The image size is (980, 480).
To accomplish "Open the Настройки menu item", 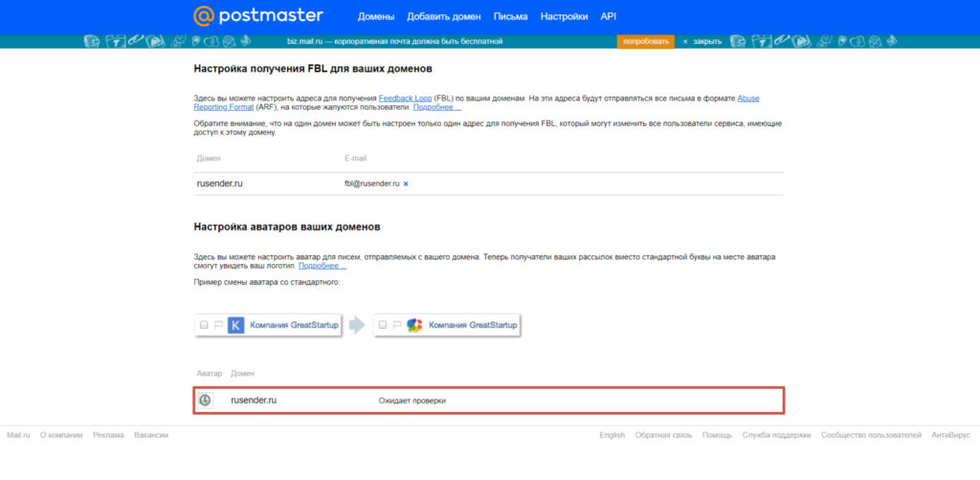I will 565,17.
